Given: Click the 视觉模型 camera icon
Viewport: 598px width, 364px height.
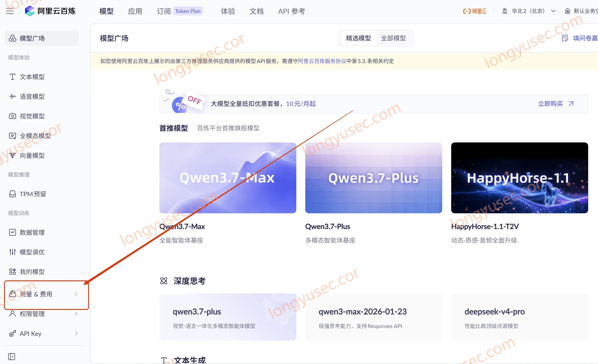Looking at the screenshot, I should 12,116.
